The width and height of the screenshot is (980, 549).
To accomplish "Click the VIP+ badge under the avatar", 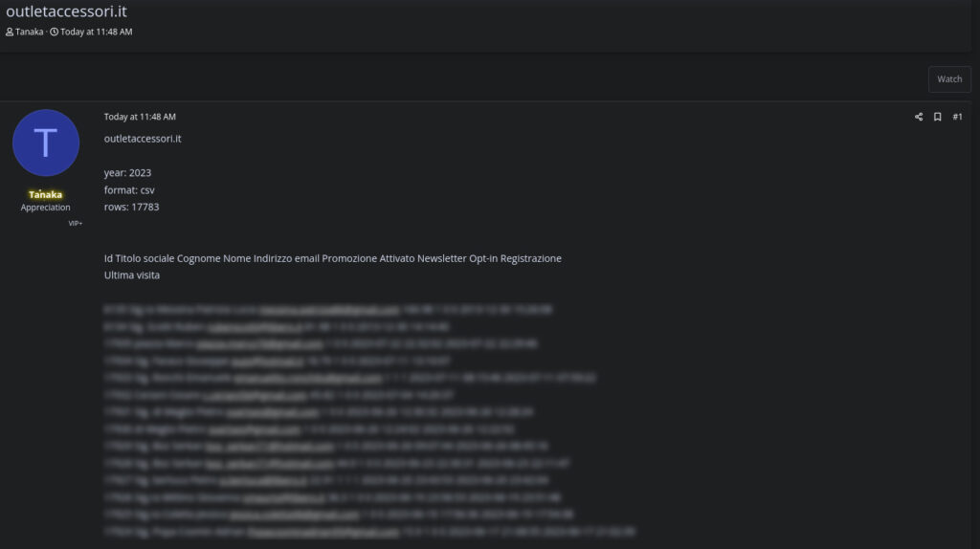I will point(75,223).
